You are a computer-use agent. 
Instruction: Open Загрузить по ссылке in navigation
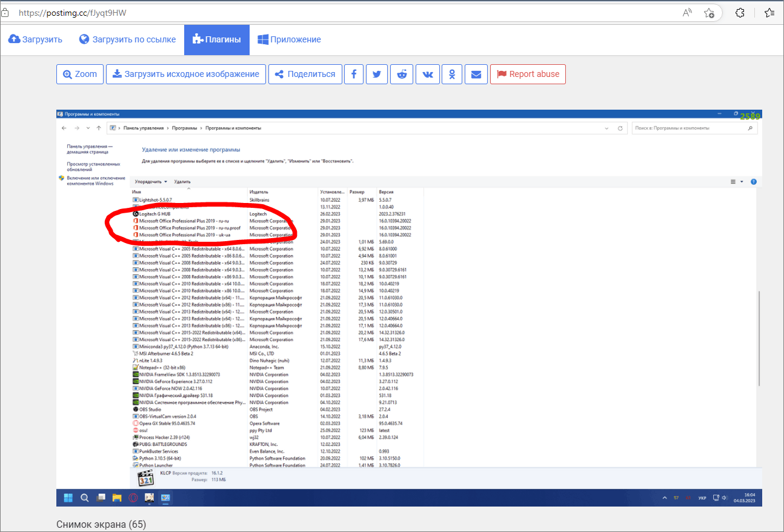click(x=128, y=39)
